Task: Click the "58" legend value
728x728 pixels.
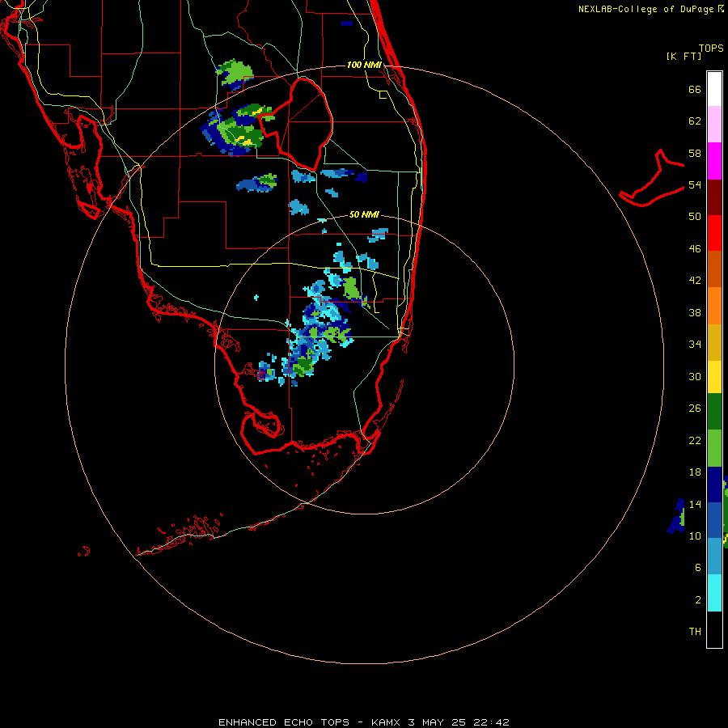Action: [x=695, y=153]
